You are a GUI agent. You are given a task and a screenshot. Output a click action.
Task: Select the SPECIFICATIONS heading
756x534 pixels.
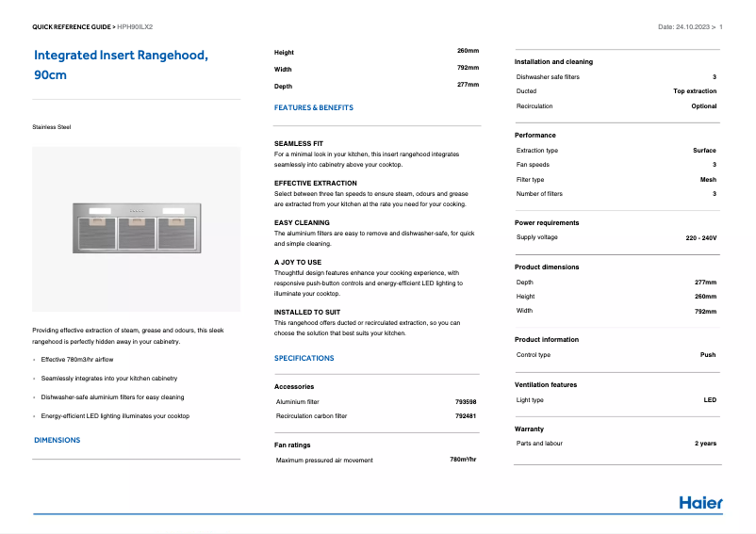pyautogui.click(x=304, y=358)
